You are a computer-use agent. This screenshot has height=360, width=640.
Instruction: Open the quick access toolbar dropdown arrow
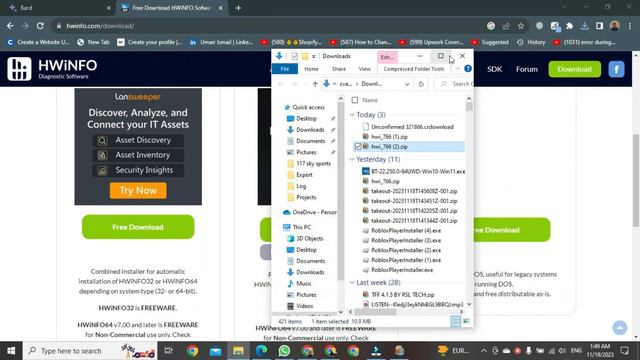point(313,56)
